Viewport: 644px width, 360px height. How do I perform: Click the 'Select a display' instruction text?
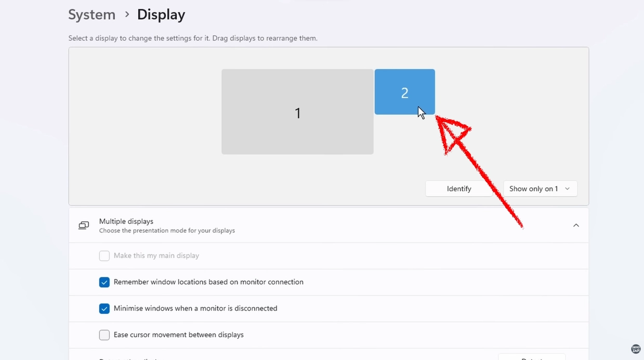(x=192, y=38)
